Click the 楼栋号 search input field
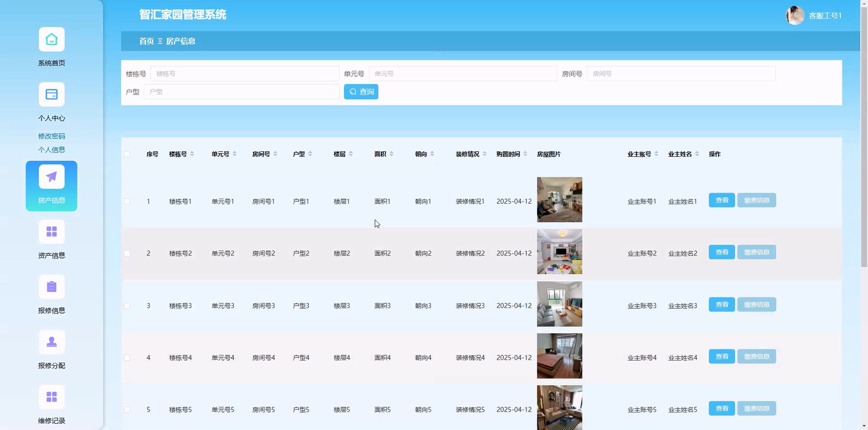The height and width of the screenshot is (430, 868). [245, 74]
